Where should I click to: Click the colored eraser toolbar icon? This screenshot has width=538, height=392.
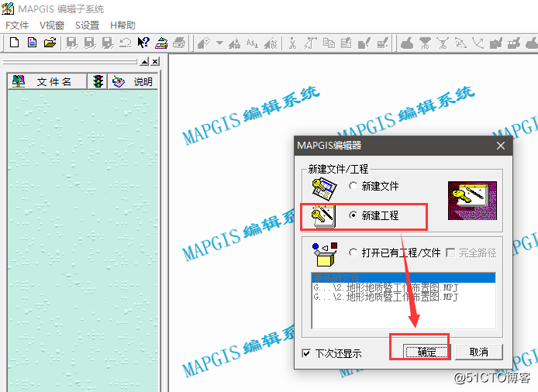(x=161, y=43)
